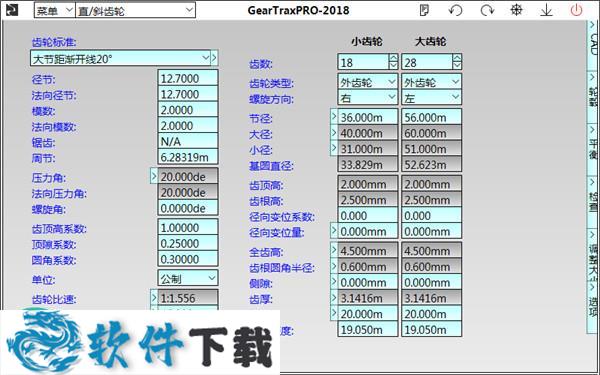600x375 pixels.
Task: Click the arrow beside 齿根圆角半径 field
Action: [334, 266]
